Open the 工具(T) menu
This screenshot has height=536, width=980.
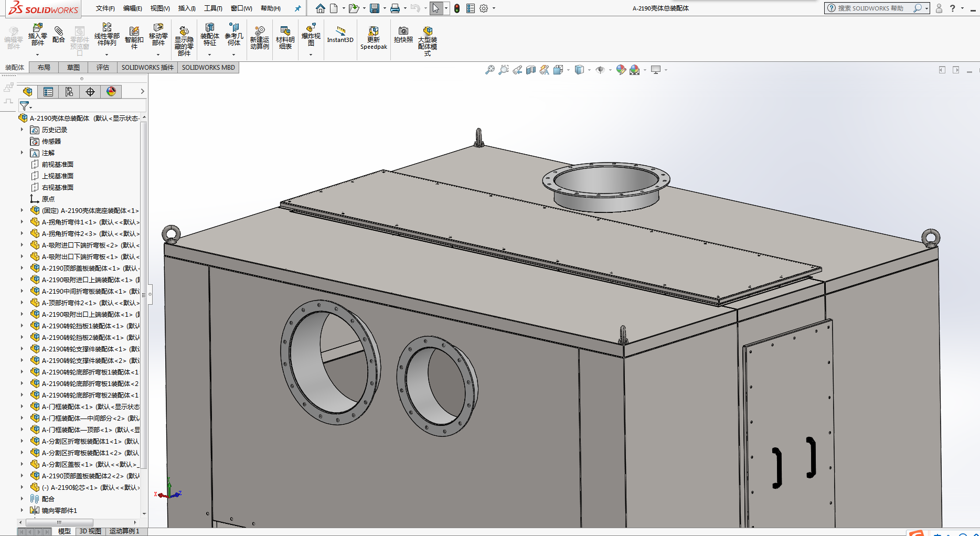(213, 8)
